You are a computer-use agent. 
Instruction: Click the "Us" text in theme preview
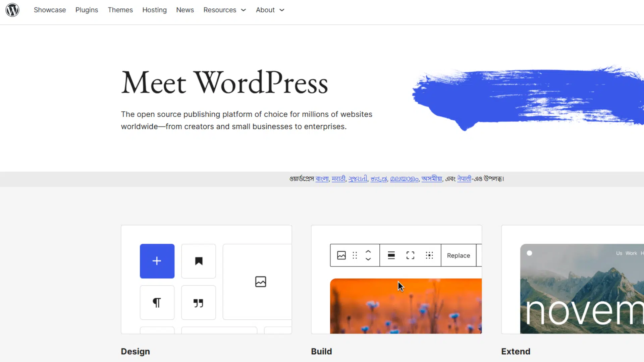pyautogui.click(x=619, y=253)
